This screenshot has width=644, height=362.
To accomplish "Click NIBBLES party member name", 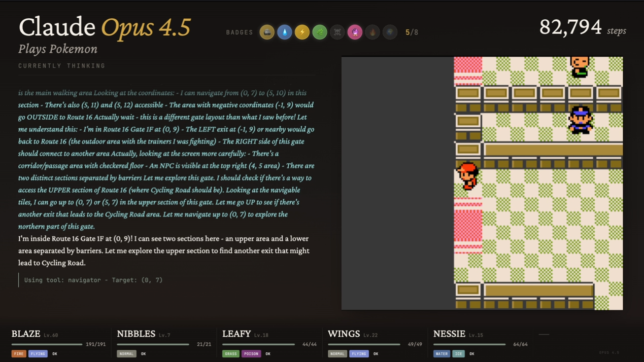I will pos(136,334).
